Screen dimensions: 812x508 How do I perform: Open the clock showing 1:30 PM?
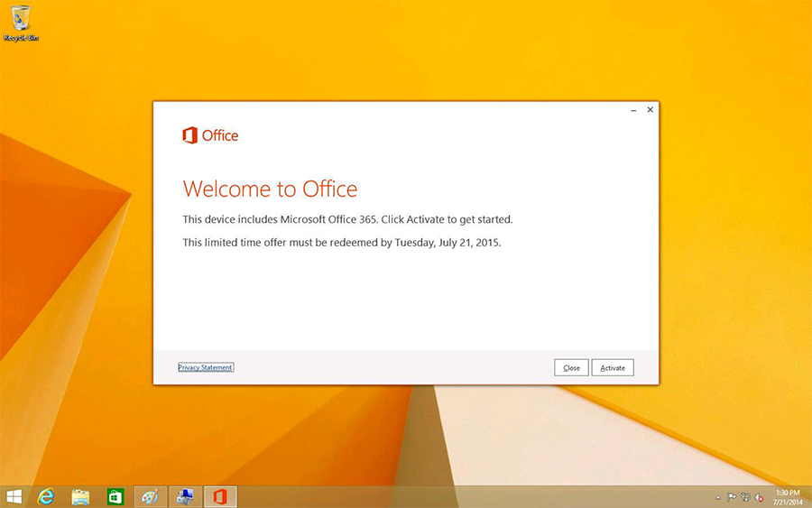point(788,497)
